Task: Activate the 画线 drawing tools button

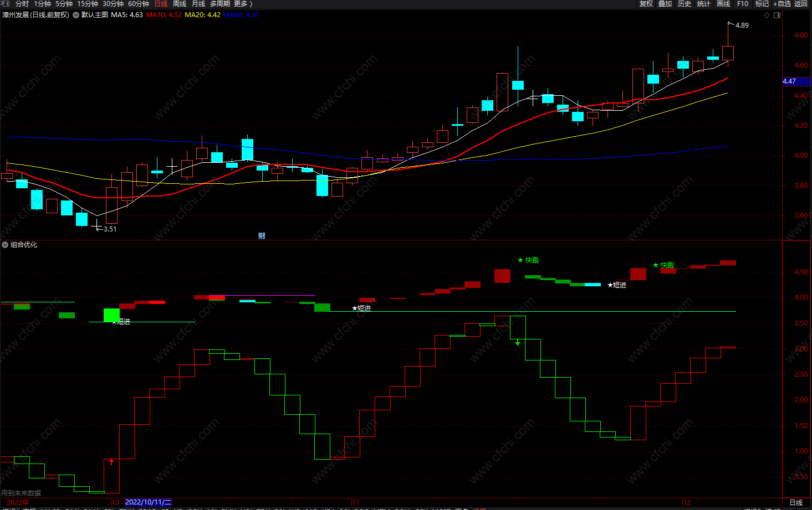Action: point(723,4)
